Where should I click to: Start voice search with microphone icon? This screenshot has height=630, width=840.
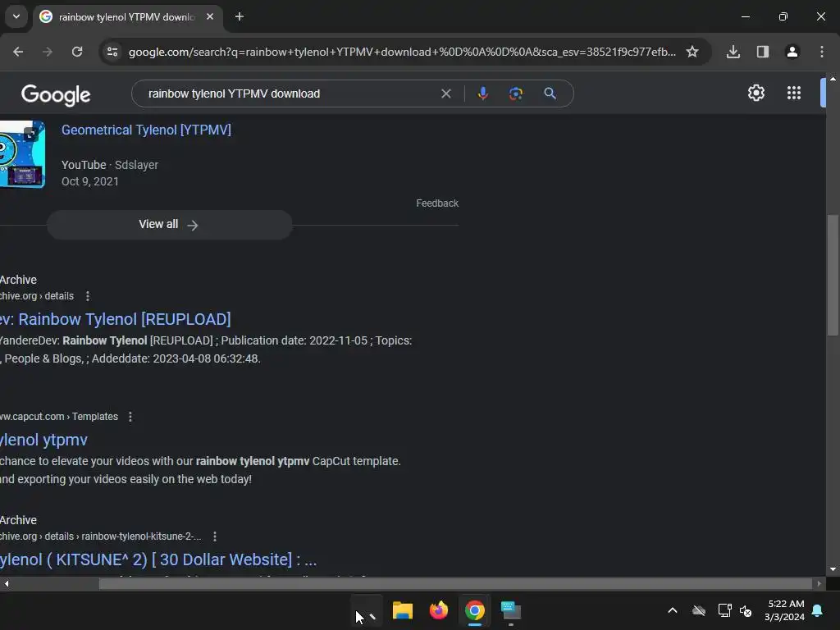tap(482, 94)
